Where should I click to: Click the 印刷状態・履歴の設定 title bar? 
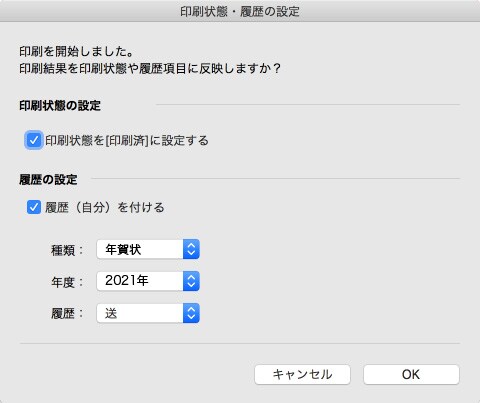point(240,11)
